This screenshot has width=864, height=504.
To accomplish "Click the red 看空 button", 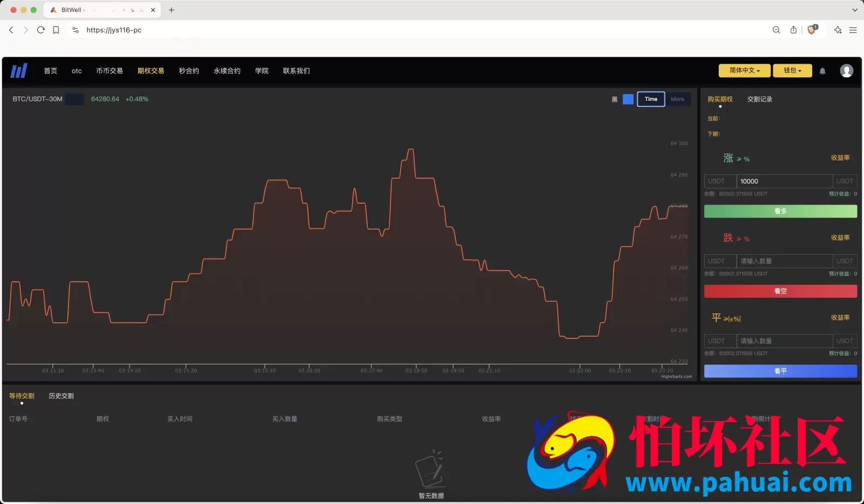I will (780, 291).
